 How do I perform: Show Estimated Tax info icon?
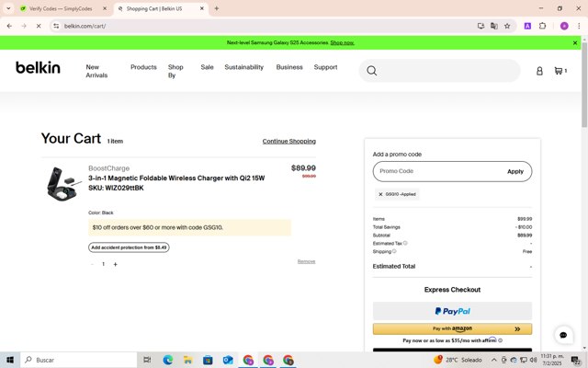[405, 243]
